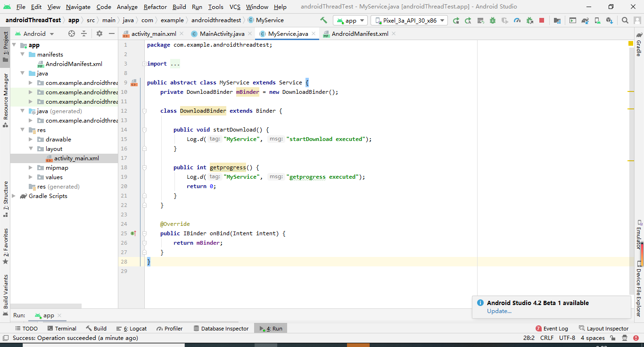
Task: Click the locate current file target icon
Action: pyautogui.click(x=72, y=33)
